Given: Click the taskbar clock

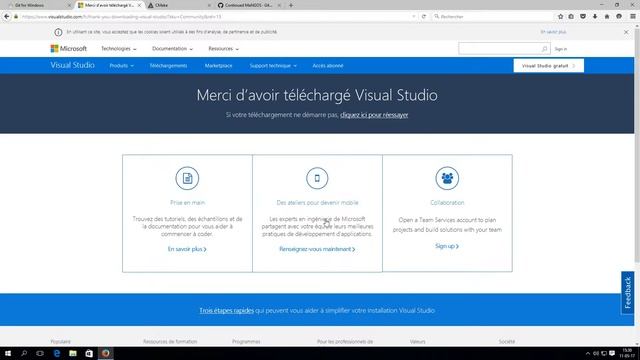Looking at the screenshot, I should coord(627,353).
